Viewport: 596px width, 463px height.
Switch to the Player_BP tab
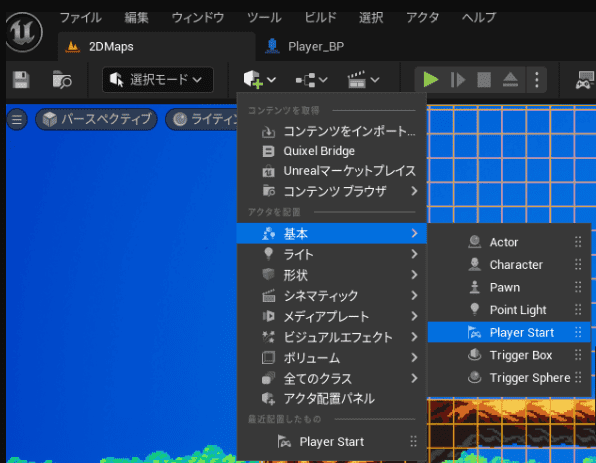[x=305, y=46]
